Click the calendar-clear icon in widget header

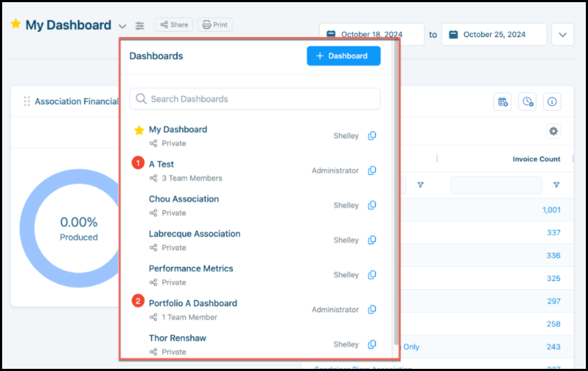point(503,101)
